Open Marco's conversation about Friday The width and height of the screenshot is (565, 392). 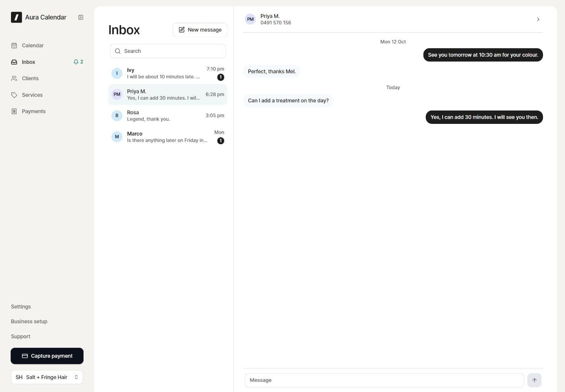[x=168, y=137]
